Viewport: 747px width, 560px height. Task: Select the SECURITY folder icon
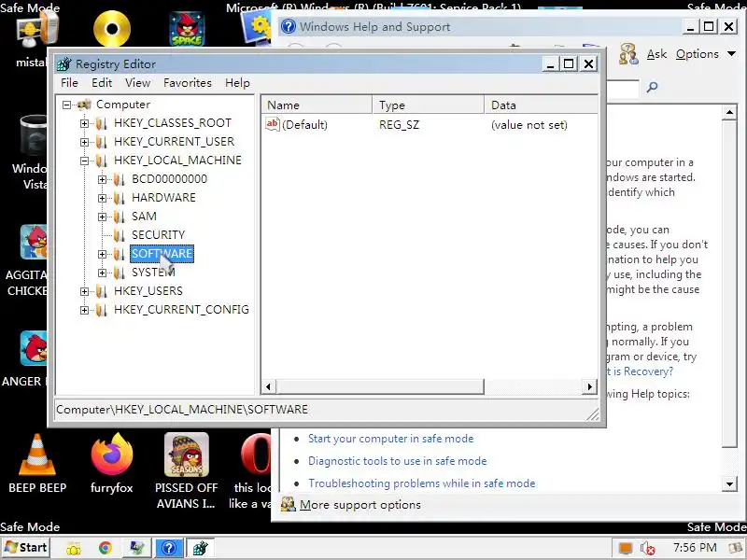tap(120, 235)
